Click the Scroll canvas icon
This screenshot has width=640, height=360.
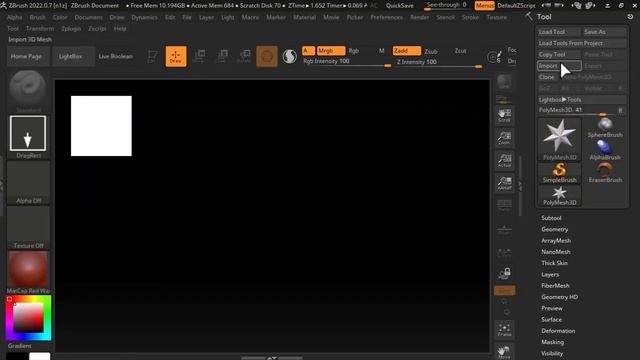coord(504,116)
